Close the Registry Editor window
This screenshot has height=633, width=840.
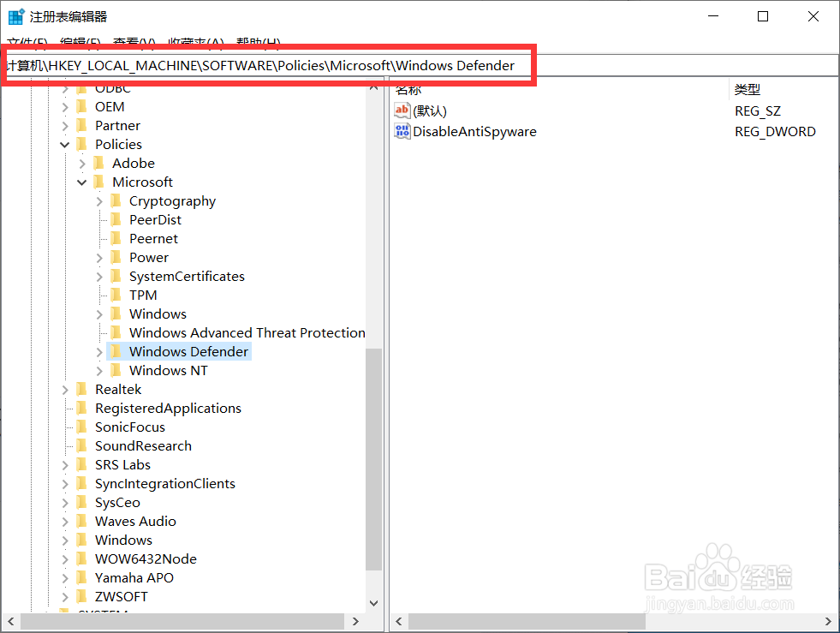point(813,16)
